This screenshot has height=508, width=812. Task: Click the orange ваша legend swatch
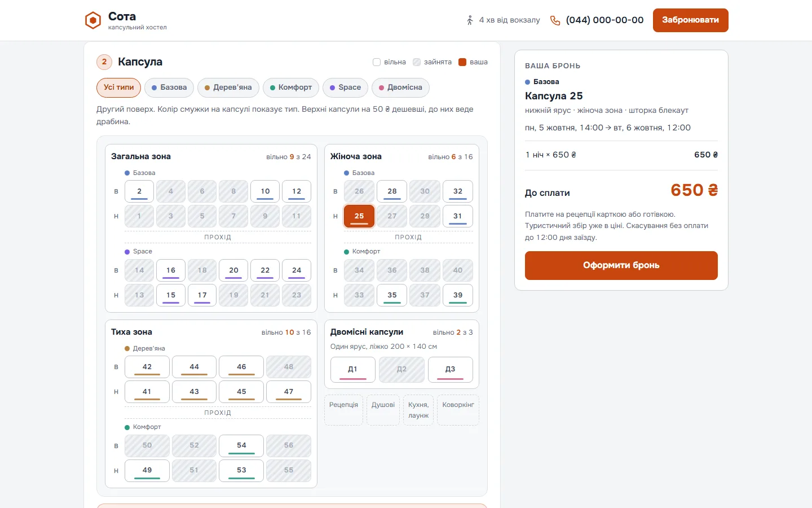tap(462, 62)
